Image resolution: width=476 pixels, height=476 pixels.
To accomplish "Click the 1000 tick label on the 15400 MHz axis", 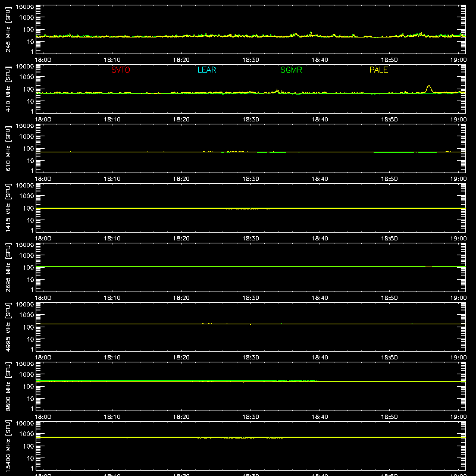I will (27, 434).
